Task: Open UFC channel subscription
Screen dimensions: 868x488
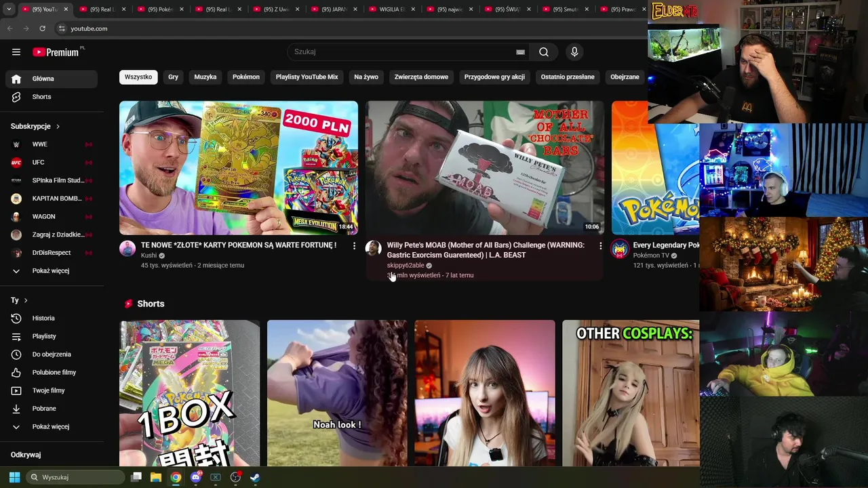Action: (52, 163)
